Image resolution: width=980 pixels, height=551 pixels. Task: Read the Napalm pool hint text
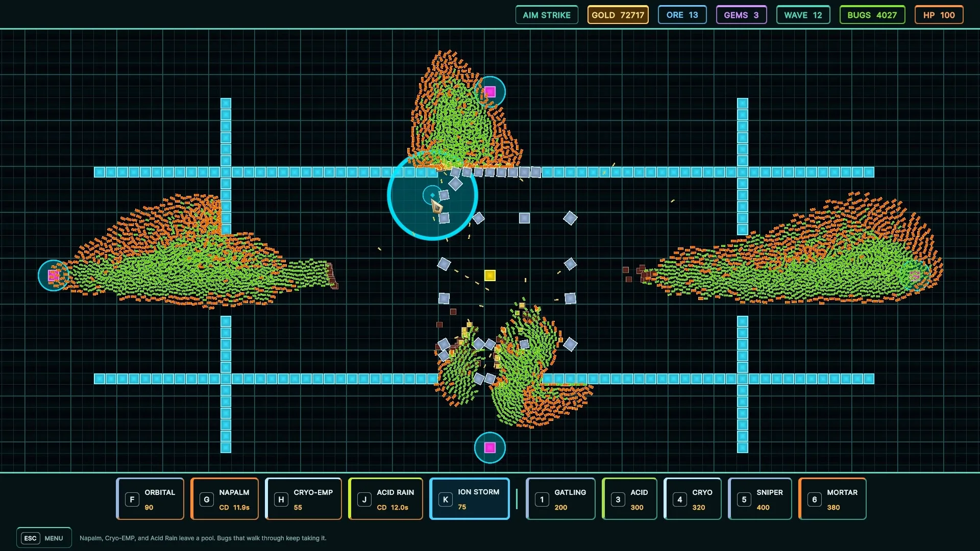point(203,538)
